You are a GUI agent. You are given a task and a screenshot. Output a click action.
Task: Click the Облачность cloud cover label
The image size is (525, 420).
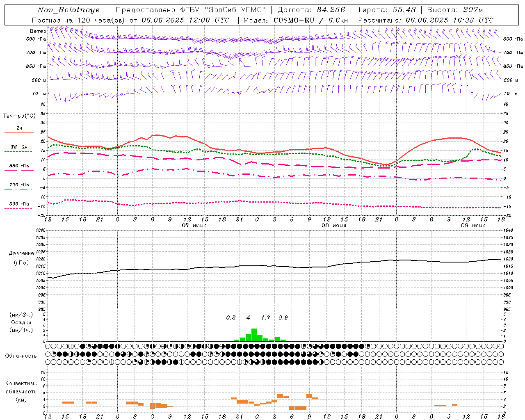[x=21, y=356]
